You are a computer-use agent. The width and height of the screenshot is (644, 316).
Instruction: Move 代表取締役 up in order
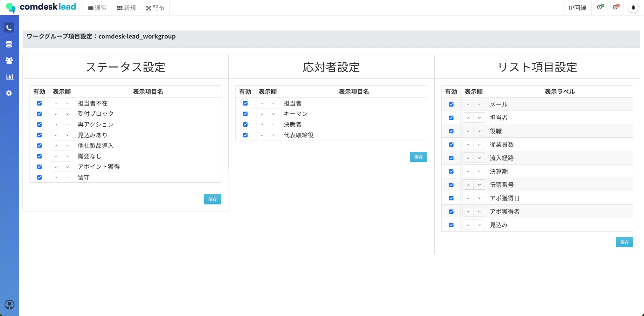[262, 135]
